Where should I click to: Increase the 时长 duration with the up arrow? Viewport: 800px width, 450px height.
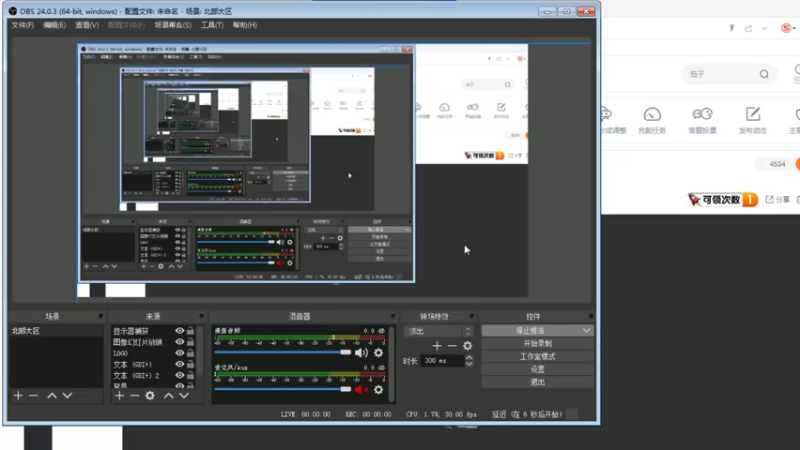(x=469, y=358)
